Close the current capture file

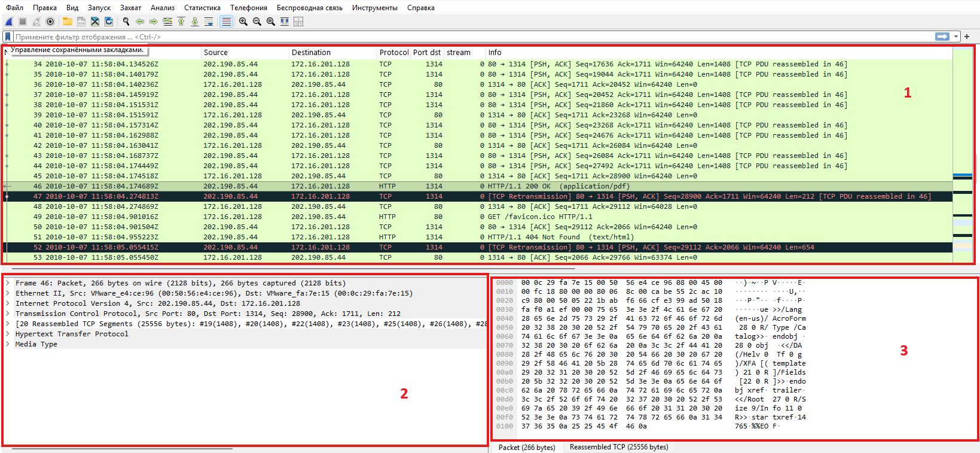coord(95,22)
